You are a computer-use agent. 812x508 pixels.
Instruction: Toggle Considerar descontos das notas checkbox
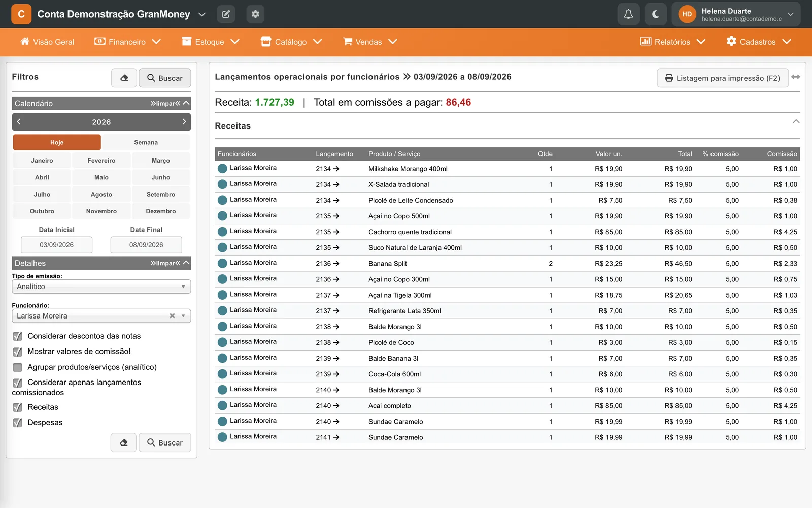[17, 336]
